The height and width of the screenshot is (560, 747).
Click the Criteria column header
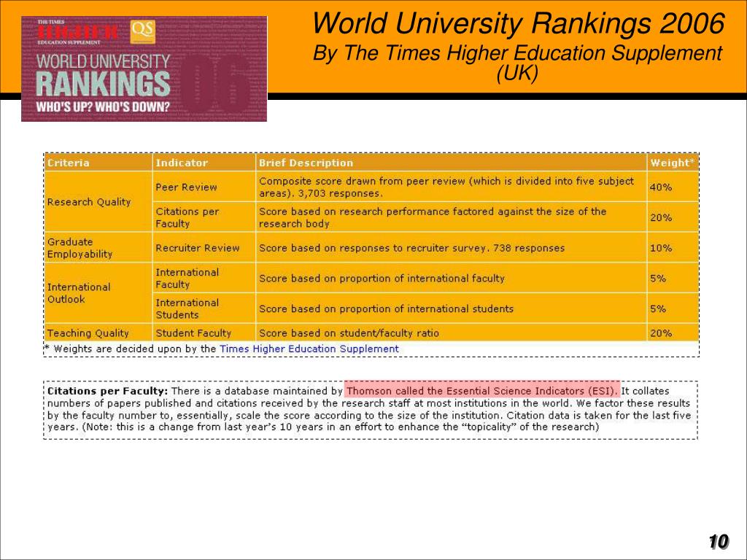coord(98,163)
